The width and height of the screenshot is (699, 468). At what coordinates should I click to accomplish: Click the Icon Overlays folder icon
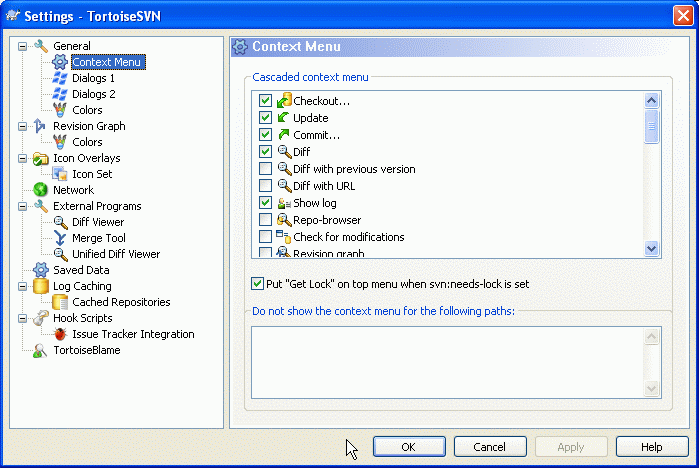click(x=41, y=158)
